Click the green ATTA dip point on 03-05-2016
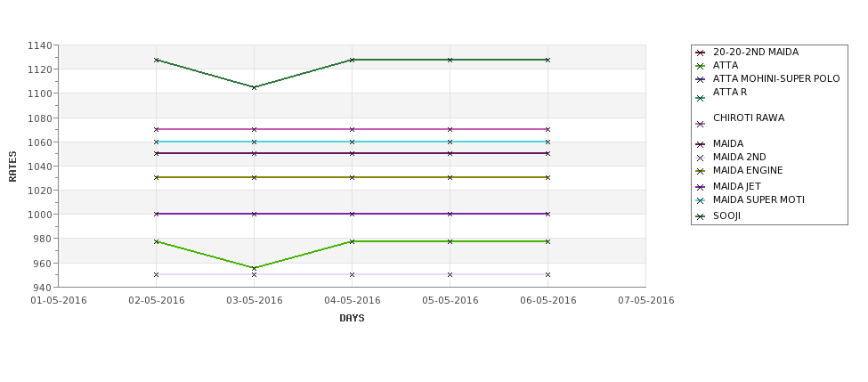 pyautogui.click(x=254, y=268)
